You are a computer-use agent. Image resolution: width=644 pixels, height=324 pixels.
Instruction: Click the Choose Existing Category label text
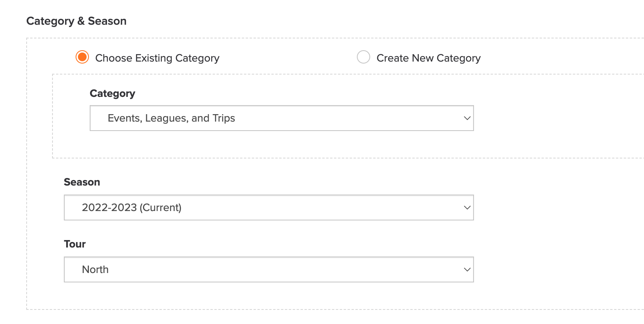157,58
